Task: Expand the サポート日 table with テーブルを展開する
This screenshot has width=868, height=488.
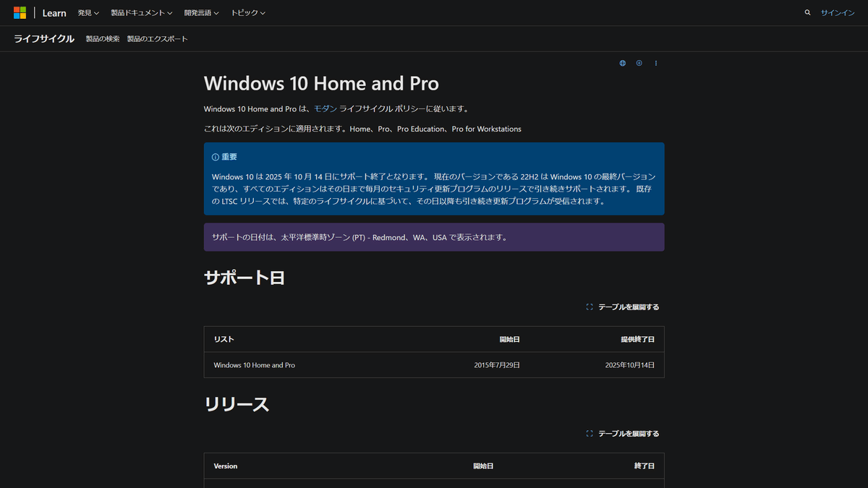Action: (623, 307)
